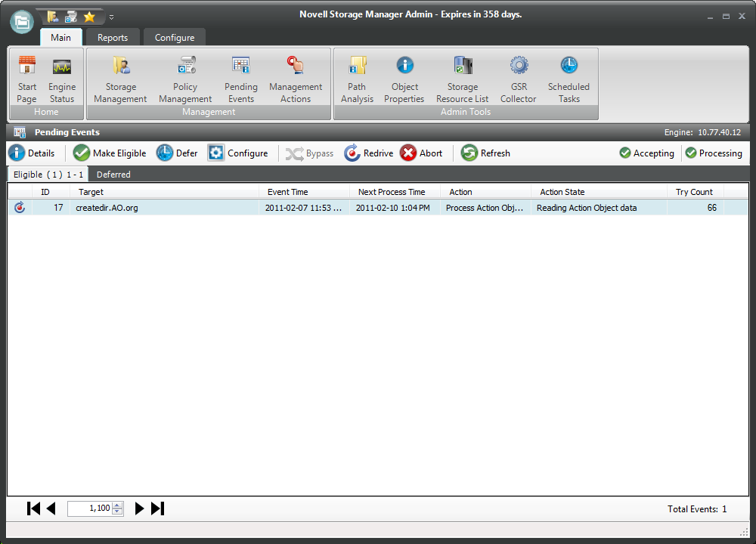Select the Eligible events tab

click(48, 175)
